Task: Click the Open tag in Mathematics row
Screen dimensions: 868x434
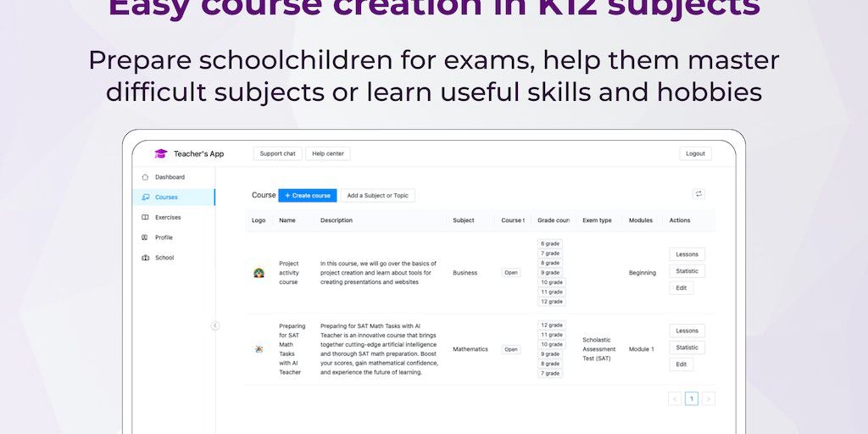Action: click(x=511, y=349)
